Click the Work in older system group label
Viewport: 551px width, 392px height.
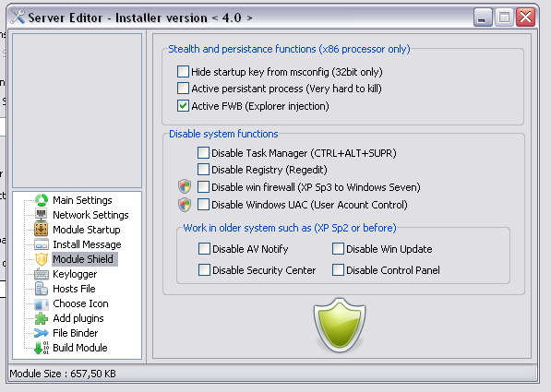click(290, 228)
